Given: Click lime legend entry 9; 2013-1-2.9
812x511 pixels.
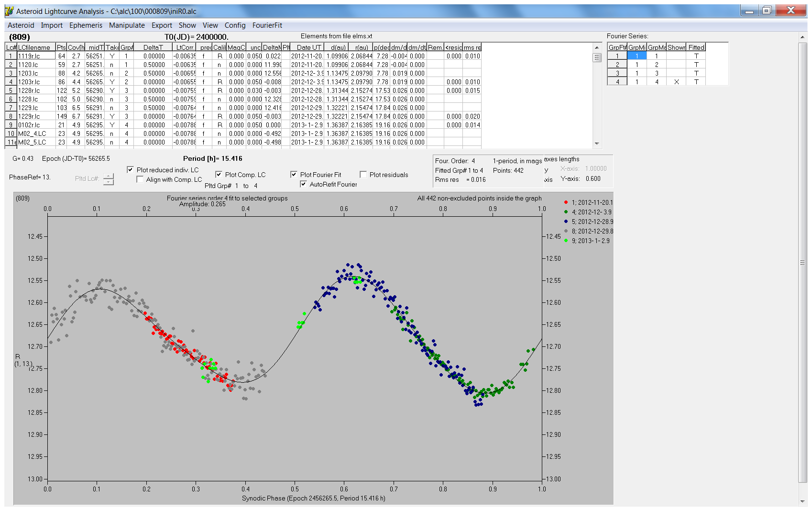Looking at the screenshot, I should pyautogui.click(x=587, y=241).
